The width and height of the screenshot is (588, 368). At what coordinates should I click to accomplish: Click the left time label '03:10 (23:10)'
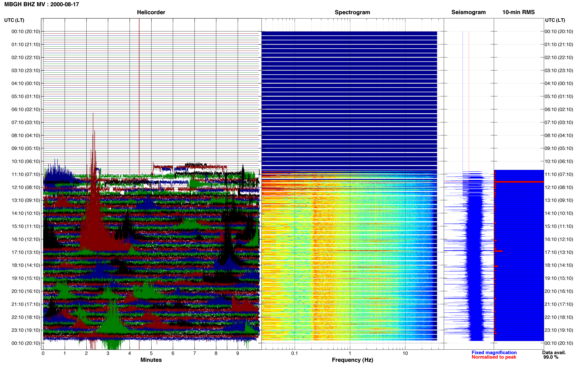26,71
